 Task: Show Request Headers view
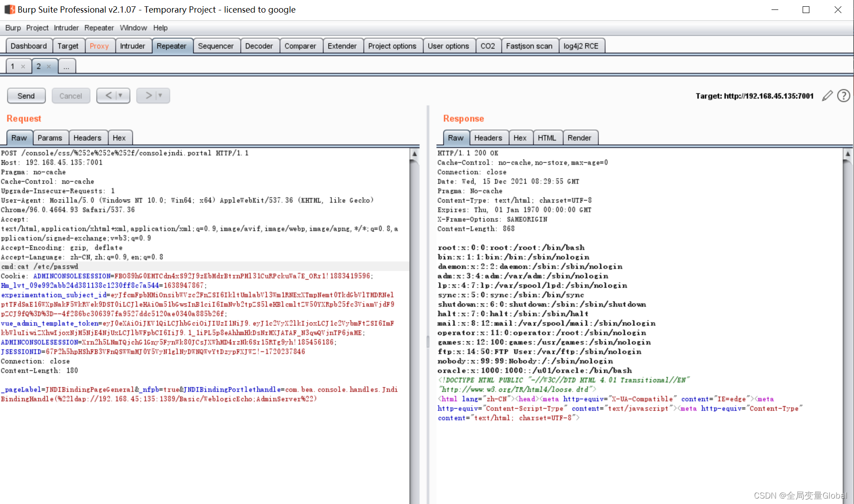click(87, 138)
